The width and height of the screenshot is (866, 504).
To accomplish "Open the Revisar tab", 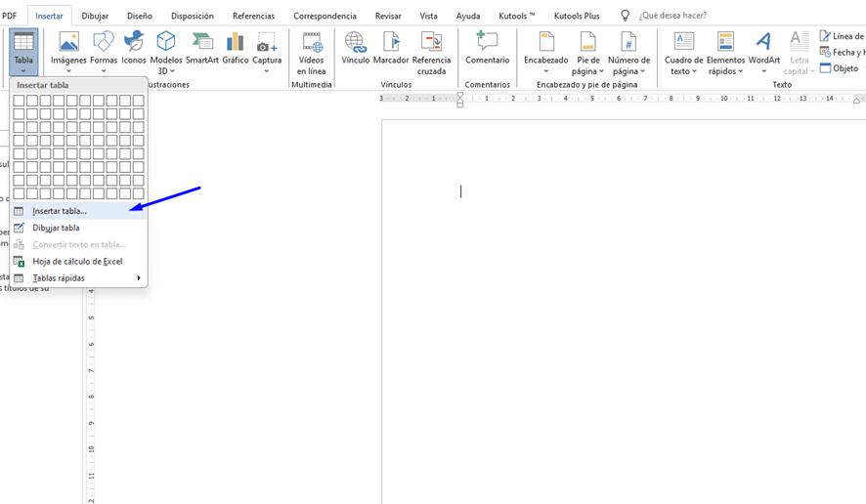I will pos(388,16).
